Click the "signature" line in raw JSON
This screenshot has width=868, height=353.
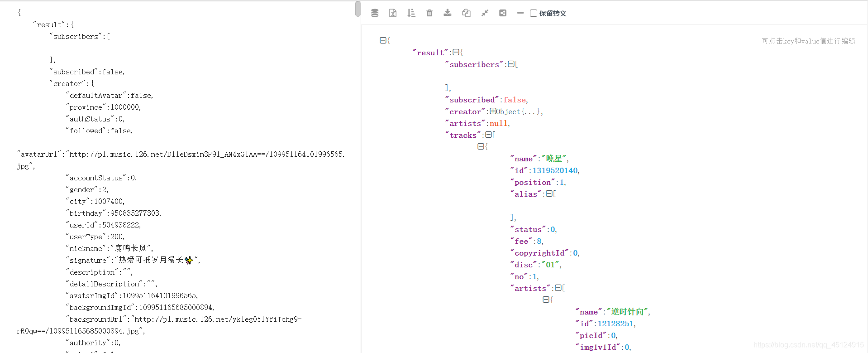(133, 260)
